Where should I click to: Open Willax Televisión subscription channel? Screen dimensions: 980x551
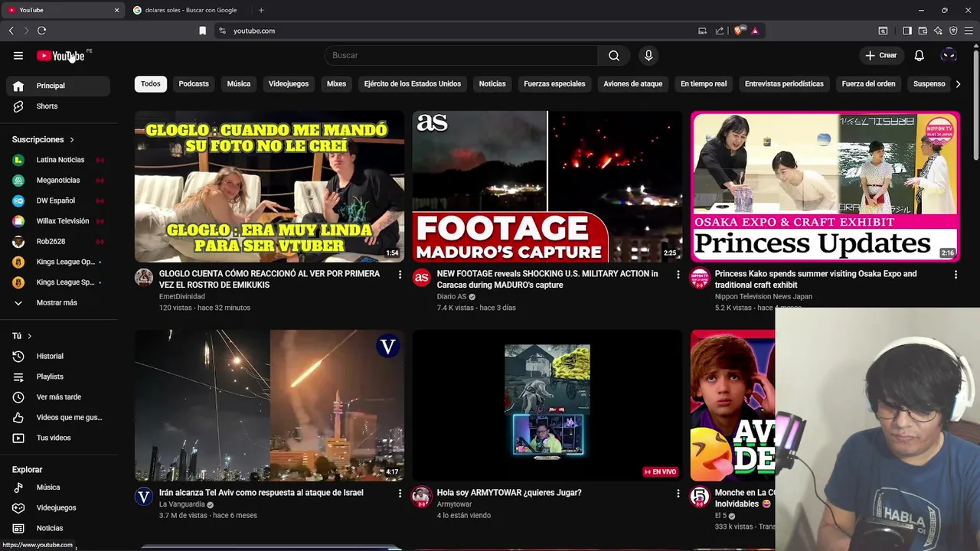point(58,221)
